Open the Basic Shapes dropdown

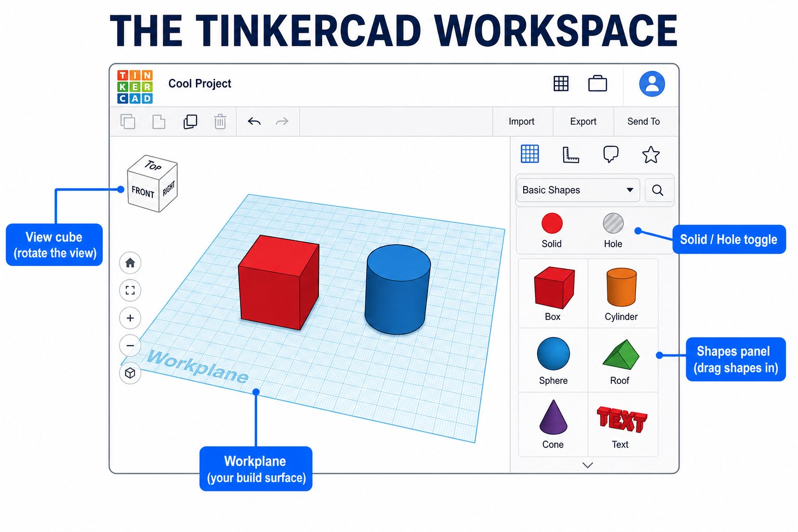(x=578, y=190)
